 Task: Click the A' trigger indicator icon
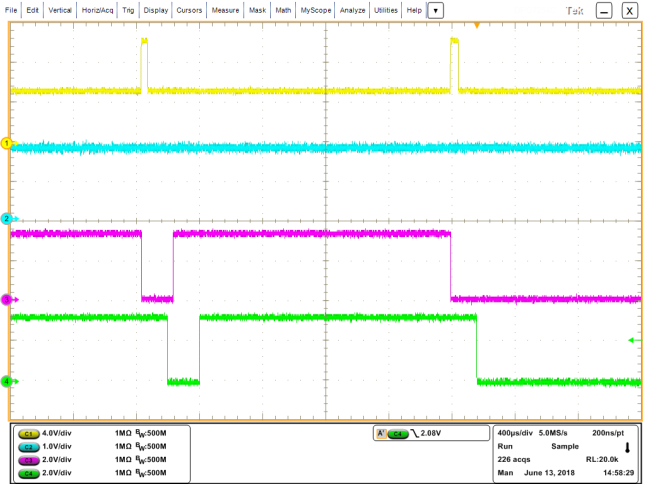[381, 434]
